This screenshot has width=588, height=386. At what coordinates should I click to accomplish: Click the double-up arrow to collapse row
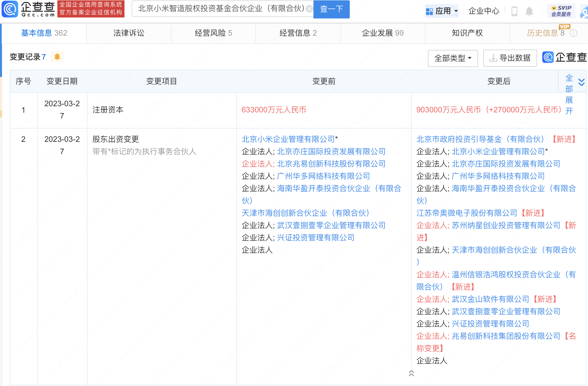(411, 373)
